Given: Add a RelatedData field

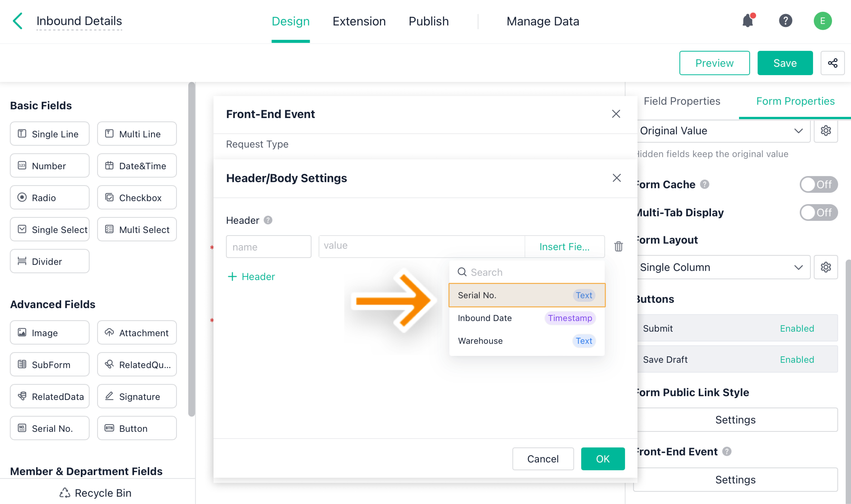Looking at the screenshot, I should 50,397.
